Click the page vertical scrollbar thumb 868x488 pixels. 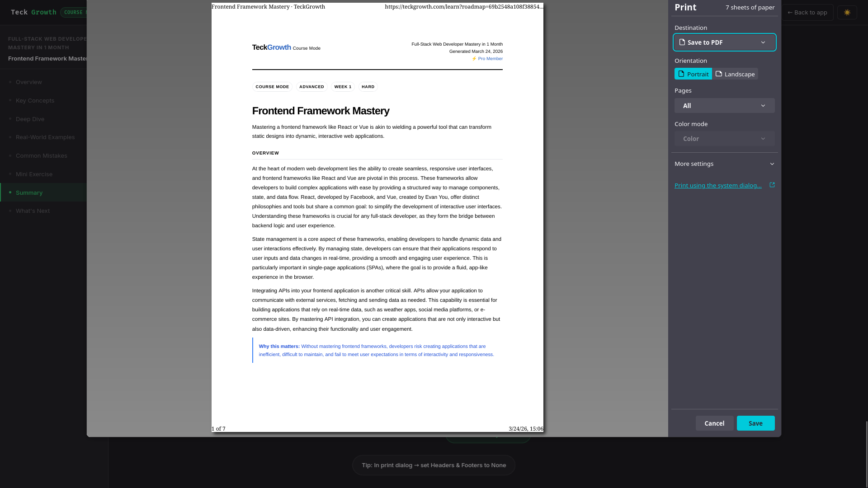[866, 454]
